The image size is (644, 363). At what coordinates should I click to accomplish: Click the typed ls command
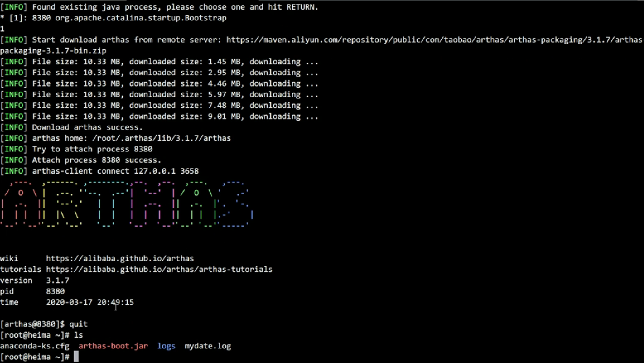coord(78,335)
